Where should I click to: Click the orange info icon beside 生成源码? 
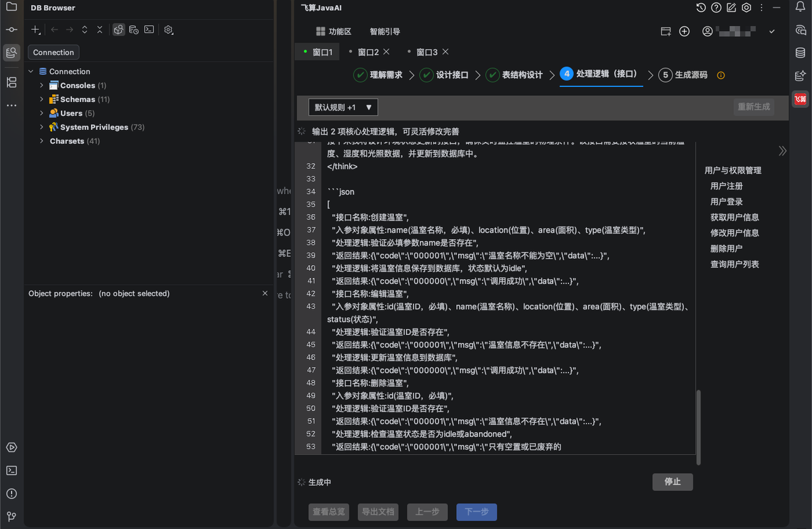(x=721, y=75)
